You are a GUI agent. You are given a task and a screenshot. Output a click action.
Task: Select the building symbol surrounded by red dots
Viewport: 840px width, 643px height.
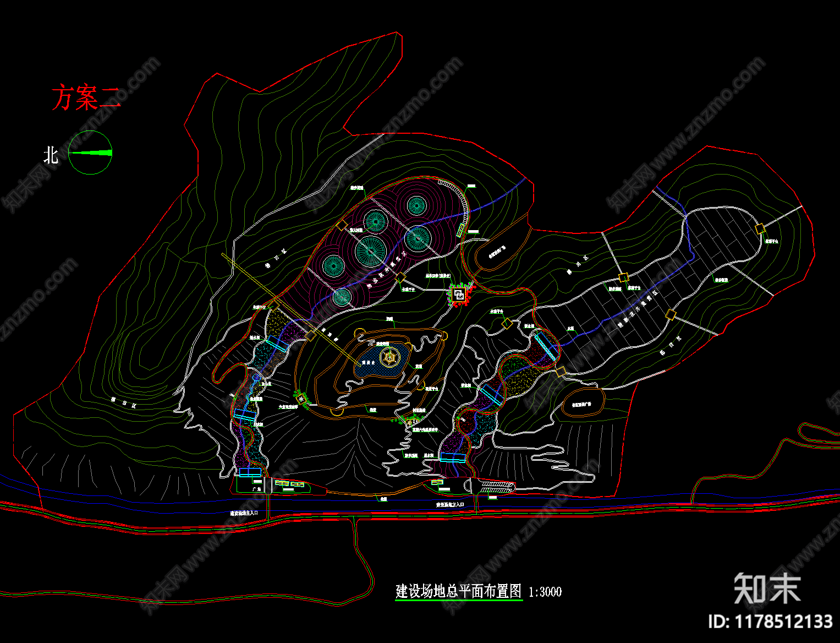pyautogui.click(x=459, y=295)
